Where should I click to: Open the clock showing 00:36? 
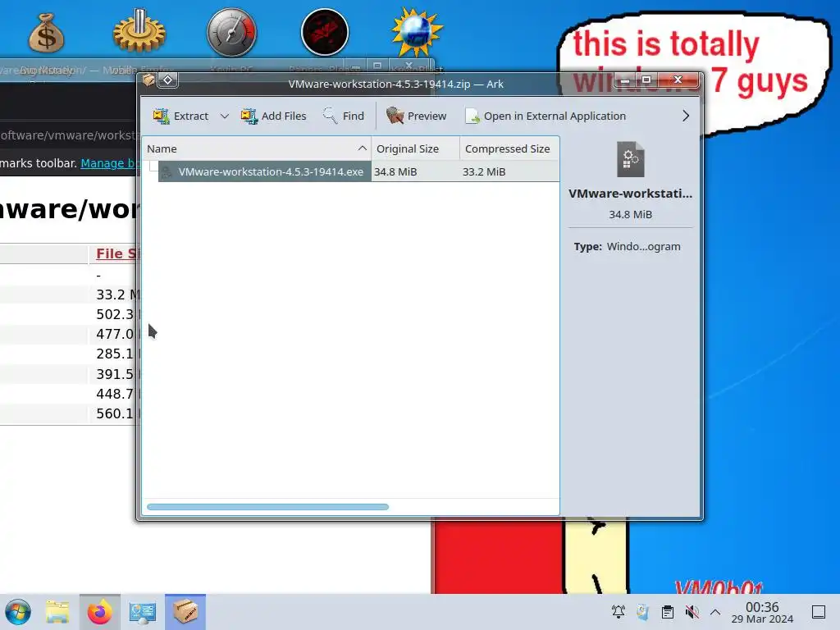click(x=762, y=612)
